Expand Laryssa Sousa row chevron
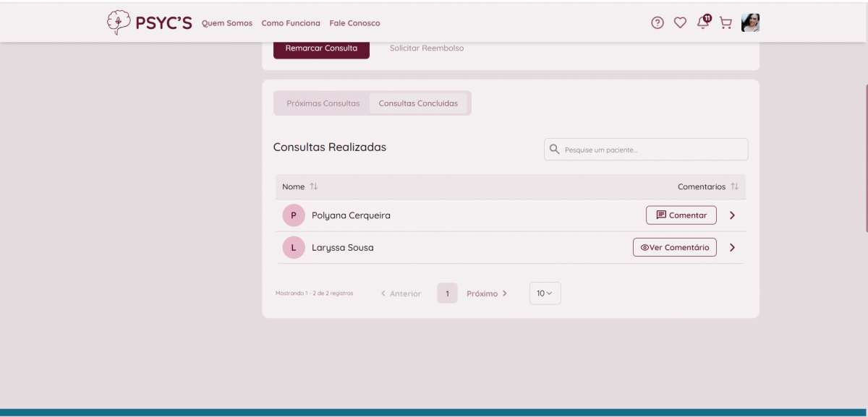 click(732, 247)
